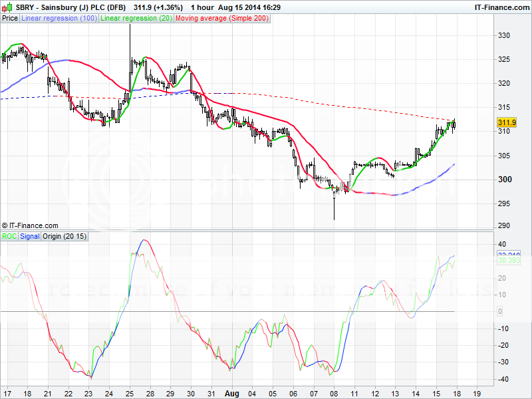Click the 07 date label on time axis
532x399 pixels.
click(314, 394)
